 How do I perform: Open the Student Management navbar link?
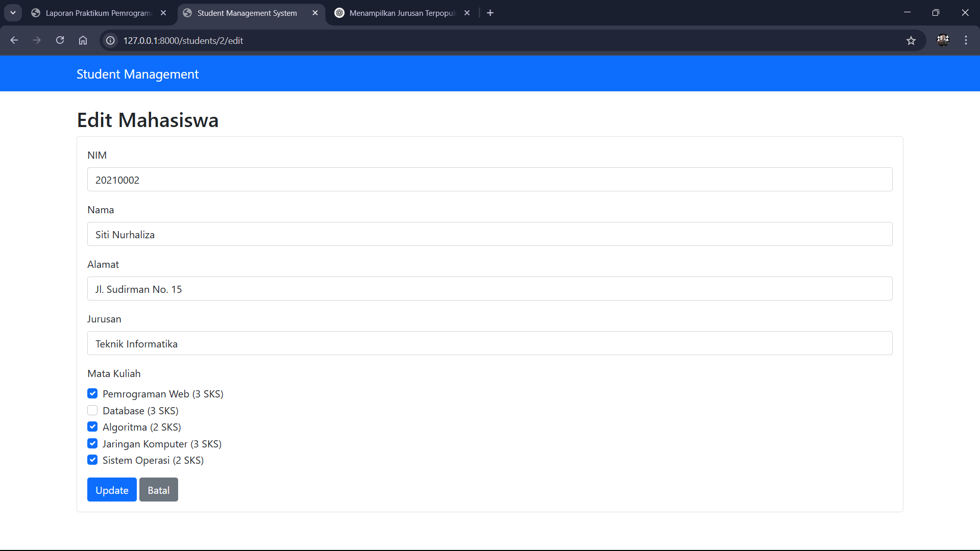(x=137, y=74)
